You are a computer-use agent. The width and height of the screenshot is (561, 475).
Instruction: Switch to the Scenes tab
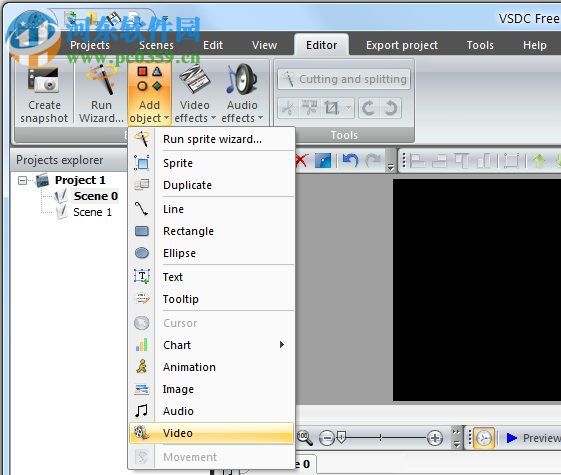pos(156,45)
